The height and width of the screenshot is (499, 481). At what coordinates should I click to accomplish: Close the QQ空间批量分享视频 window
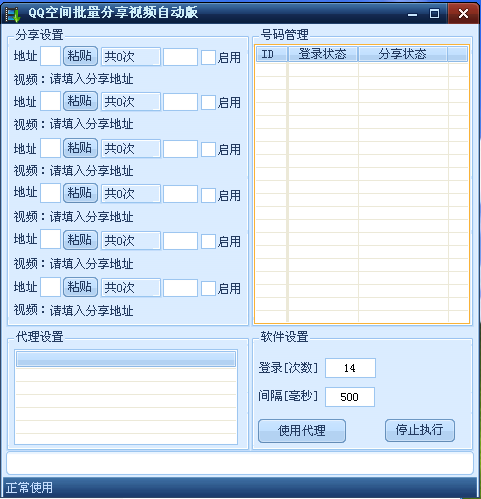[463, 14]
